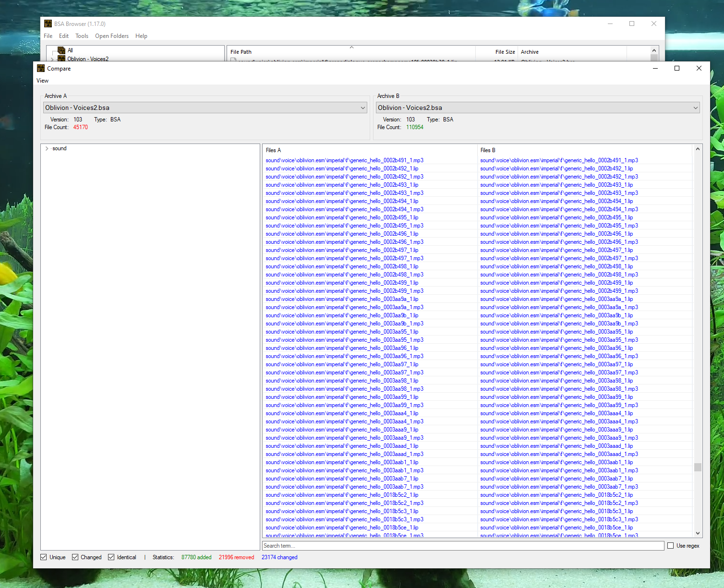
Task: Click scroll up arrow in BSA Browser list
Action: tap(654, 50)
